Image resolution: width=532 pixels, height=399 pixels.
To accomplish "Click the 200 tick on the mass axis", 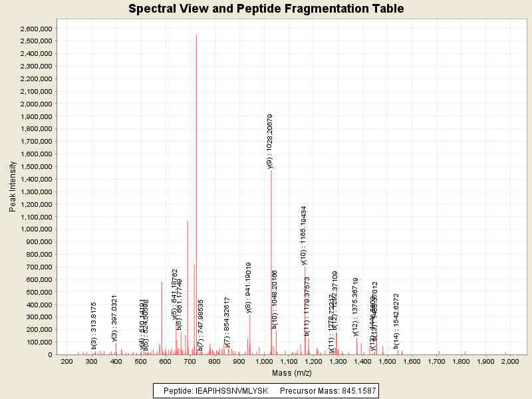I will [x=66, y=361].
